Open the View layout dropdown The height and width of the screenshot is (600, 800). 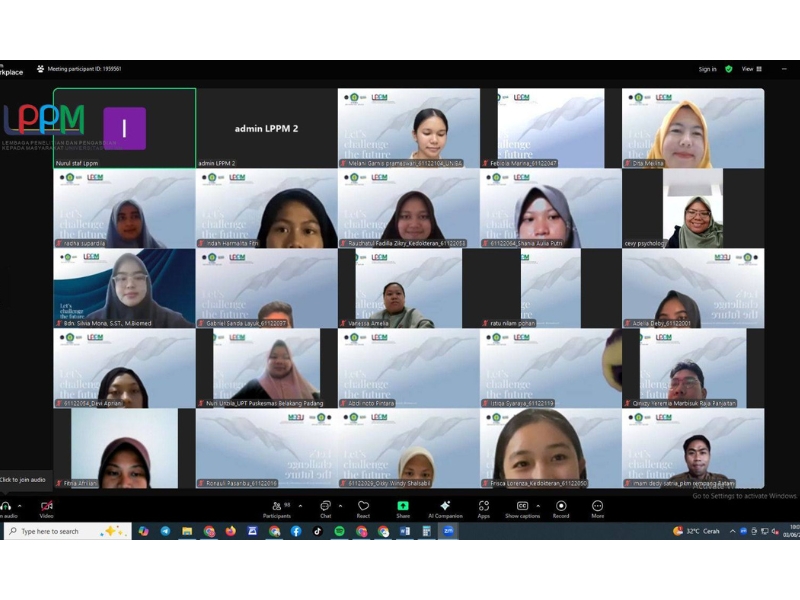pos(752,69)
